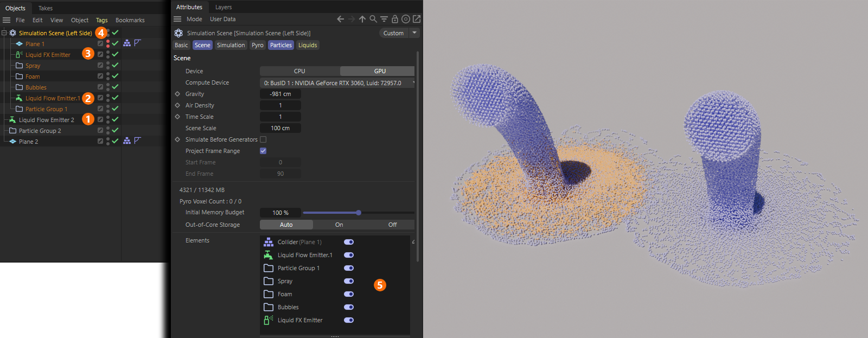Toggle off Particle Group 1 in Elements
868x338 pixels.
(x=349, y=268)
